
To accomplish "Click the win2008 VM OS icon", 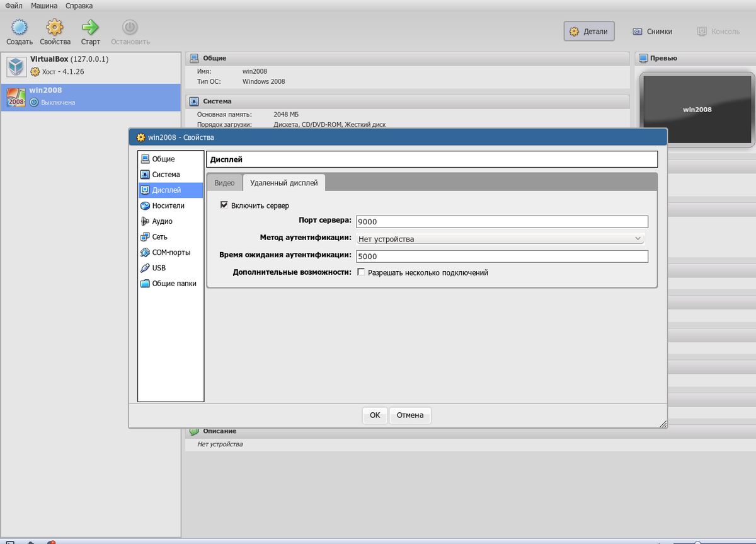I will tap(16, 96).
